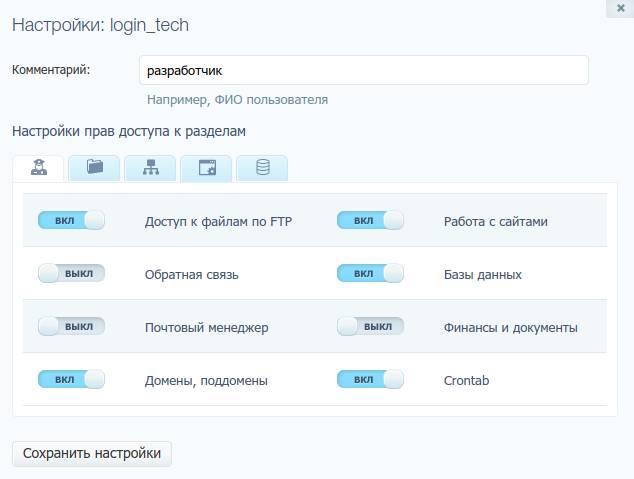Enable the 'Финансы и документы' toggle
Viewport: 634px width, 479px height.
click(x=370, y=326)
